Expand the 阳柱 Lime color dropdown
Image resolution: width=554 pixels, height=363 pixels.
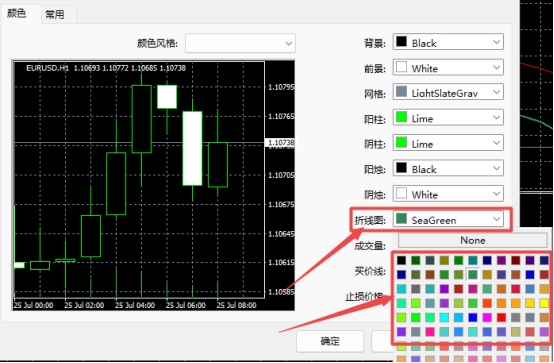tap(448, 118)
